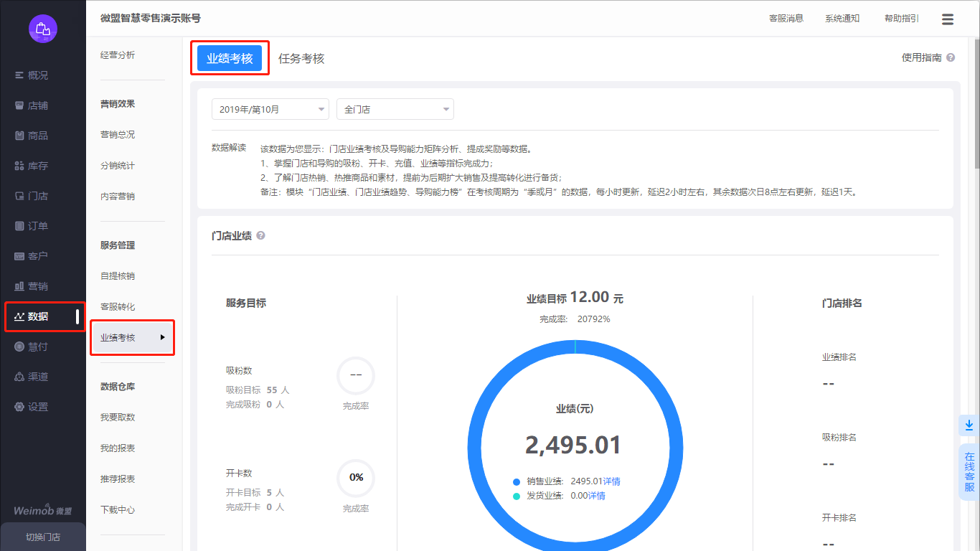The width and height of the screenshot is (980, 551).
Task: Open the hamburger menu icon at top right
Action: point(948,19)
